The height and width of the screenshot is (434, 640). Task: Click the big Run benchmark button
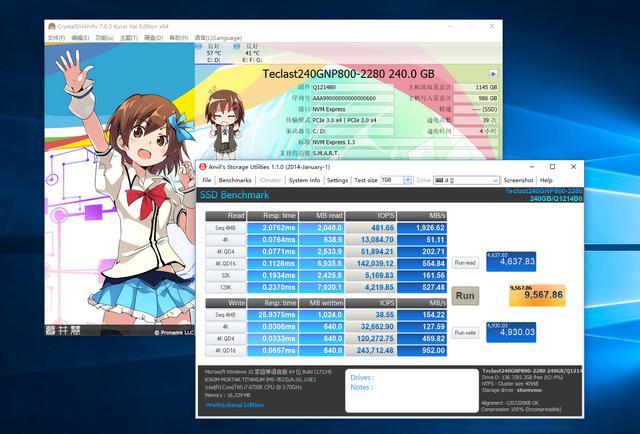coord(465,296)
